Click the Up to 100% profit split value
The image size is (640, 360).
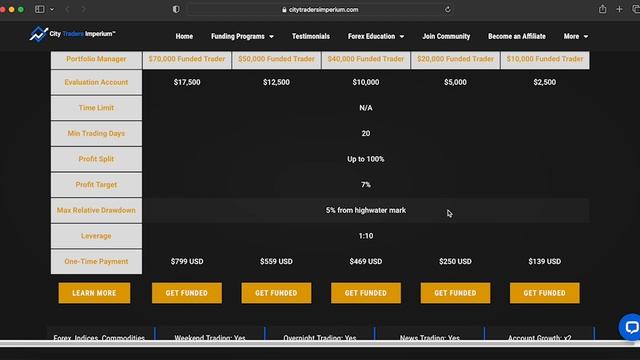(x=366, y=159)
